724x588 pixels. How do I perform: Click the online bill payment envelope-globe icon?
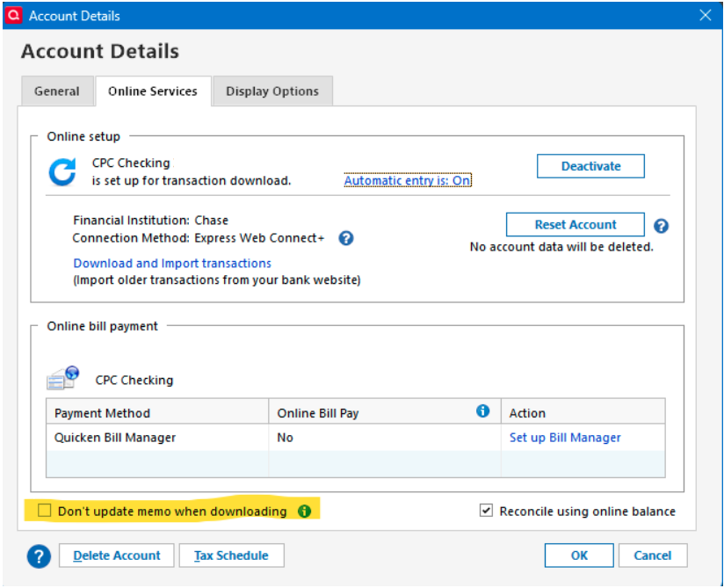(63, 379)
